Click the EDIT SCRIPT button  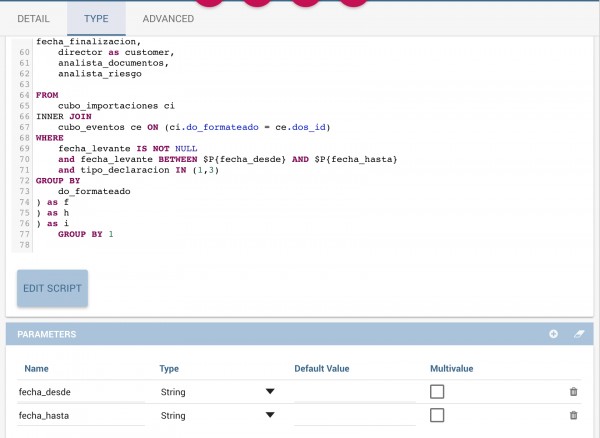(52, 288)
